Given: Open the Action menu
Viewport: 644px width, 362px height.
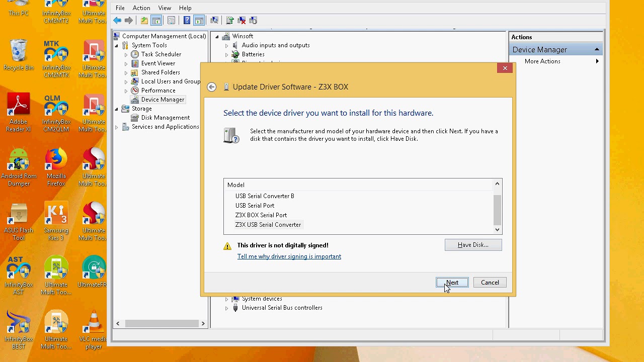Looking at the screenshot, I should click(x=141, y=8).
